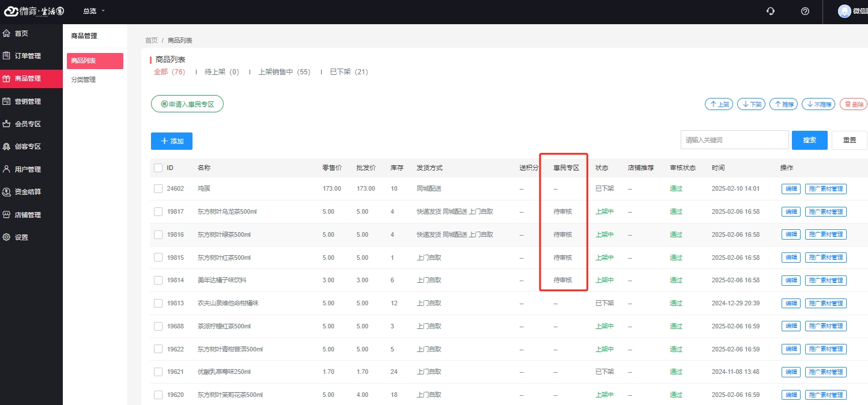The height and width of the screenshot is (405, 868).
Task: Tick the checkbox for product 24602 鸡蛋
Action: [158, 188]
